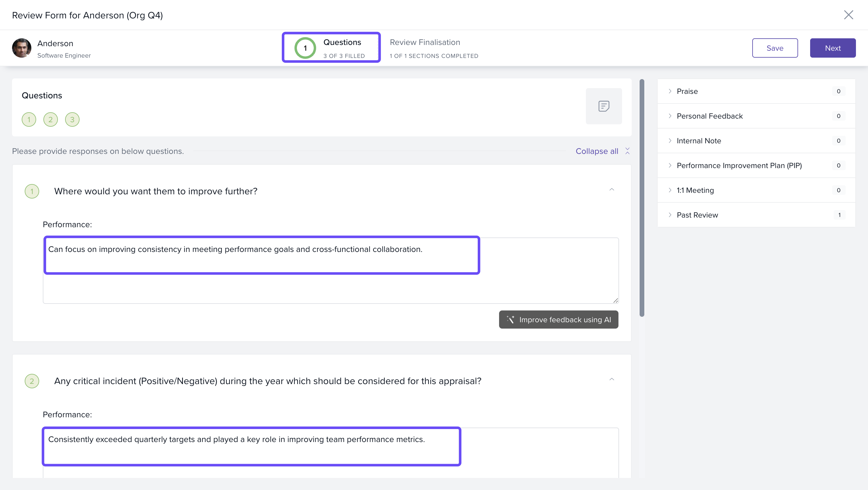Jump to question 3 circle indicator
This screenshot has width=868, height=490.
pyautogui.click(x=72, y=119)
